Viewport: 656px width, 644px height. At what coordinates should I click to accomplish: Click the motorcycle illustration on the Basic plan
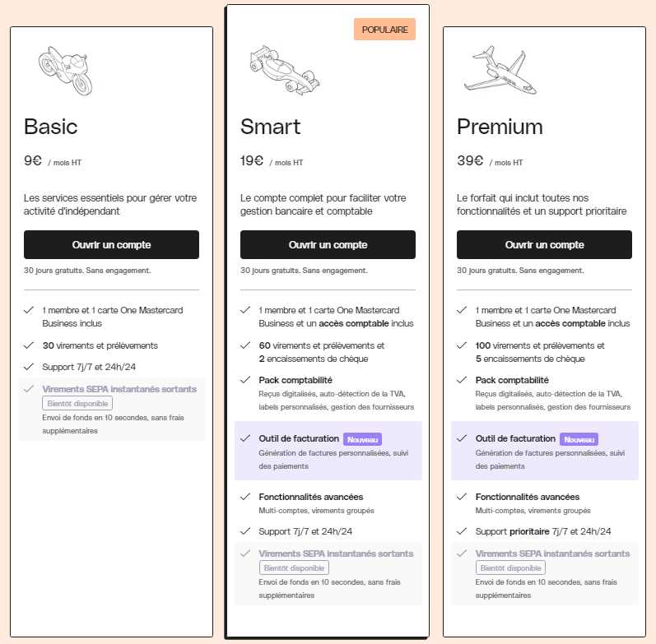[65, 71]
